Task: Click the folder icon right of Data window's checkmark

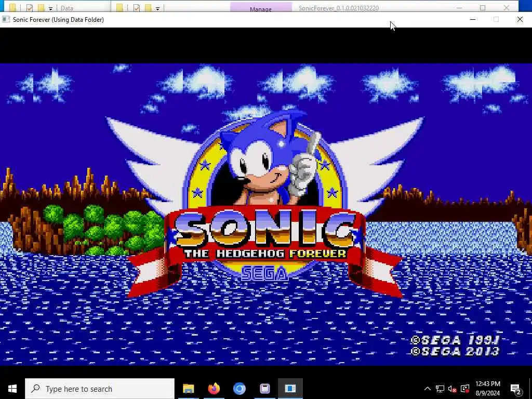Action: pos(41,8)
